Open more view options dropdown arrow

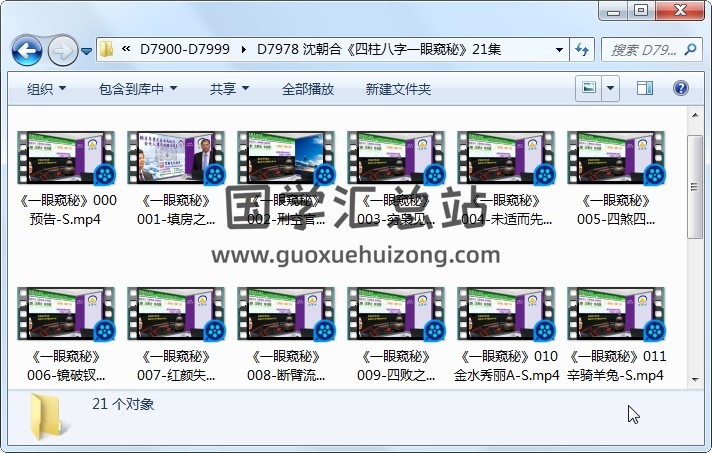pyautogui.click(x=610, y=88)
